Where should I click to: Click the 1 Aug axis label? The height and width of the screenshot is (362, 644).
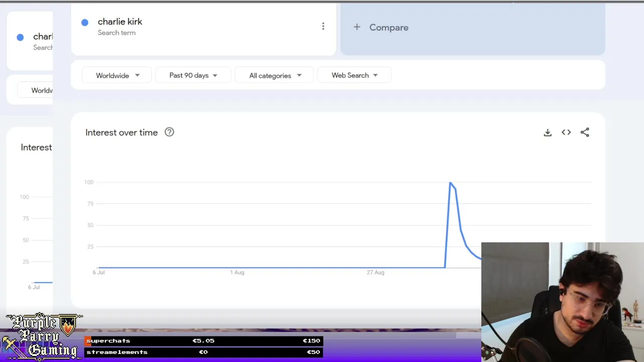pyautogui.click(x=237, y=273)
